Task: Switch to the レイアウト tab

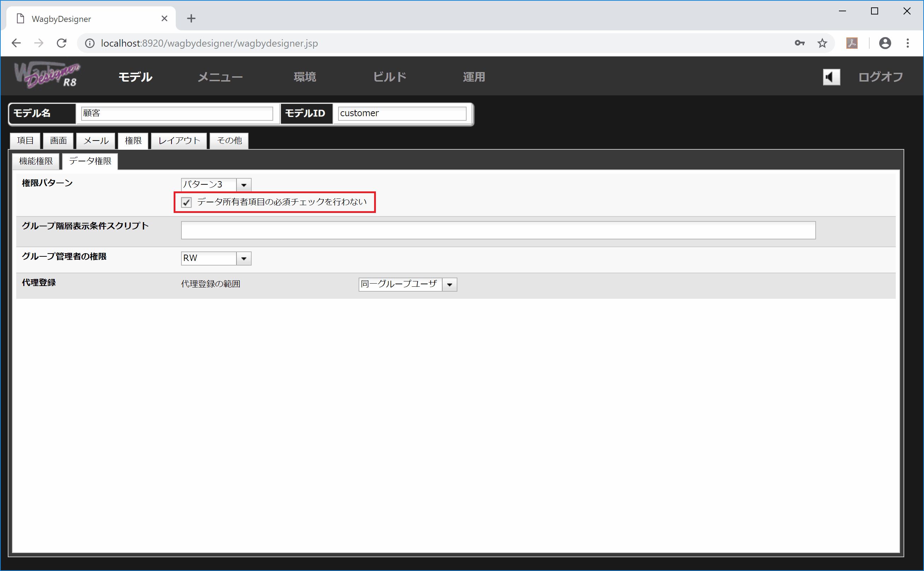Action: tap(179, 141)
